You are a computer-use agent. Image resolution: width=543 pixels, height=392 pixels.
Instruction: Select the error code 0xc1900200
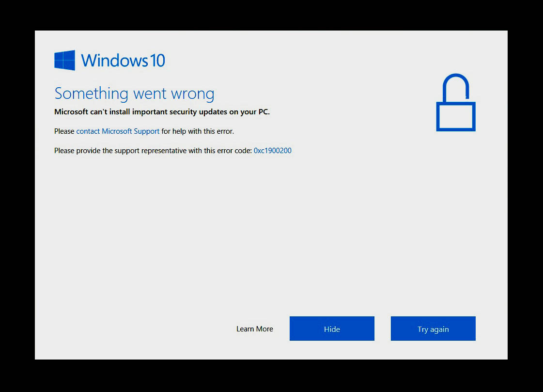click(273, 151)
